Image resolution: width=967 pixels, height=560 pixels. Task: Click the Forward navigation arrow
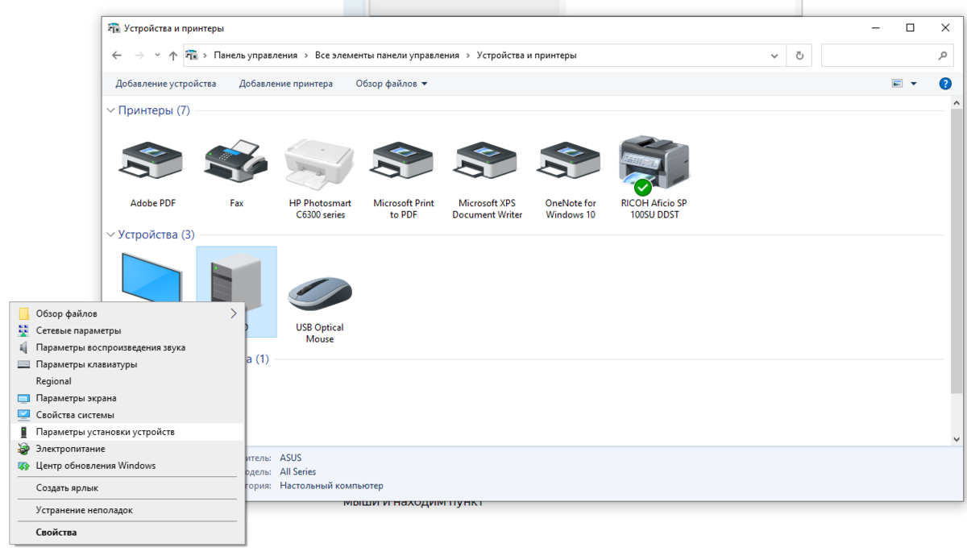click(x=140, y=56)
